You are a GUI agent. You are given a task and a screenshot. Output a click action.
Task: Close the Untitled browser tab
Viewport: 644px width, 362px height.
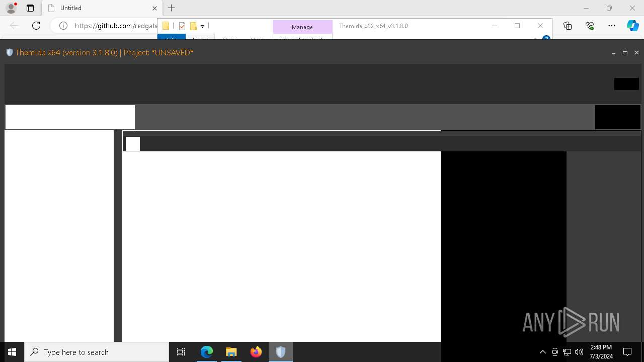(155, 8)
